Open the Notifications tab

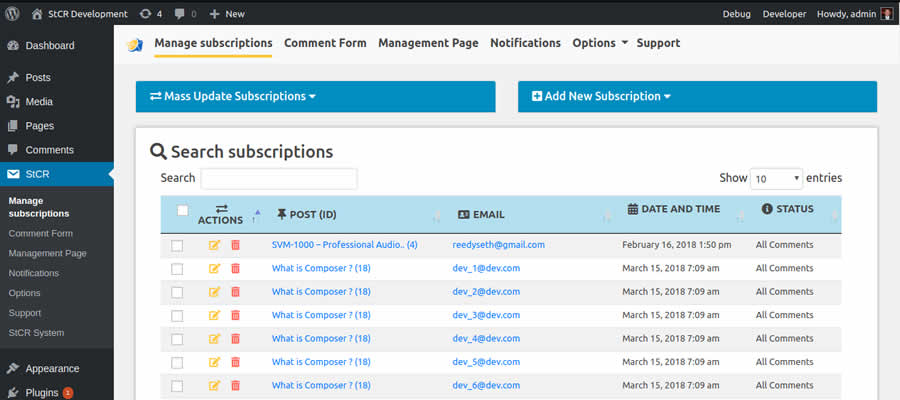click(525, 43)
